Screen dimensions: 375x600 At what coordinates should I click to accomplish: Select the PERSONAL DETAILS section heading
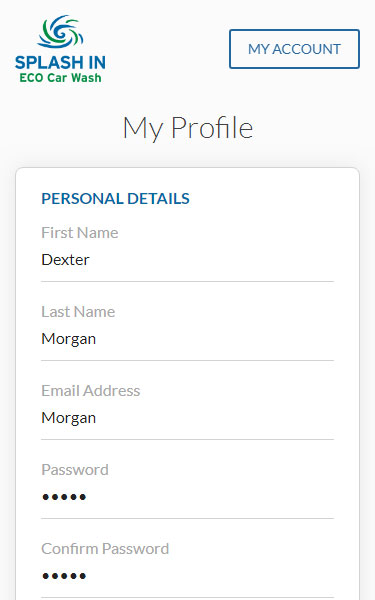[115, 199]
